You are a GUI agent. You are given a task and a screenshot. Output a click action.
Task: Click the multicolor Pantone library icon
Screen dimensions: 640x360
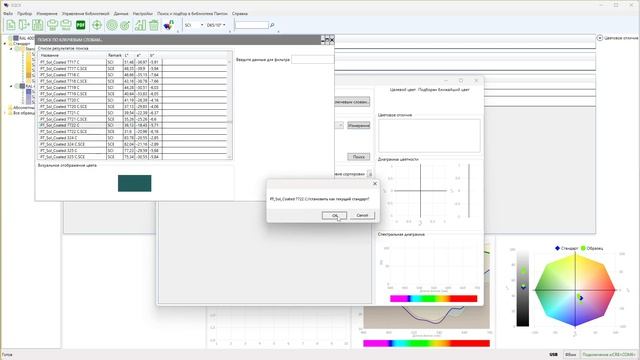tap(169, 25)
